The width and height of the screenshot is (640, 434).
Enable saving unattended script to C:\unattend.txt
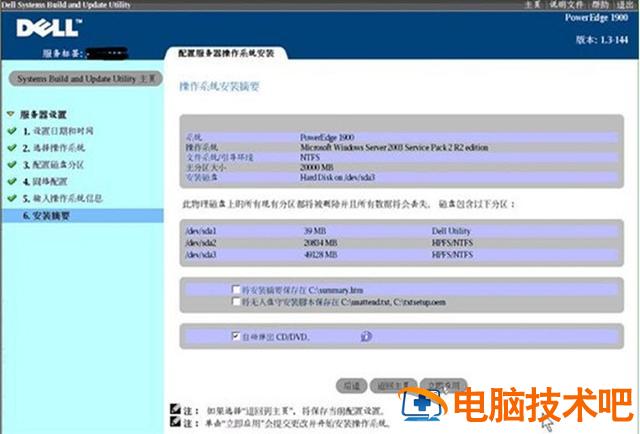point(236,302)
